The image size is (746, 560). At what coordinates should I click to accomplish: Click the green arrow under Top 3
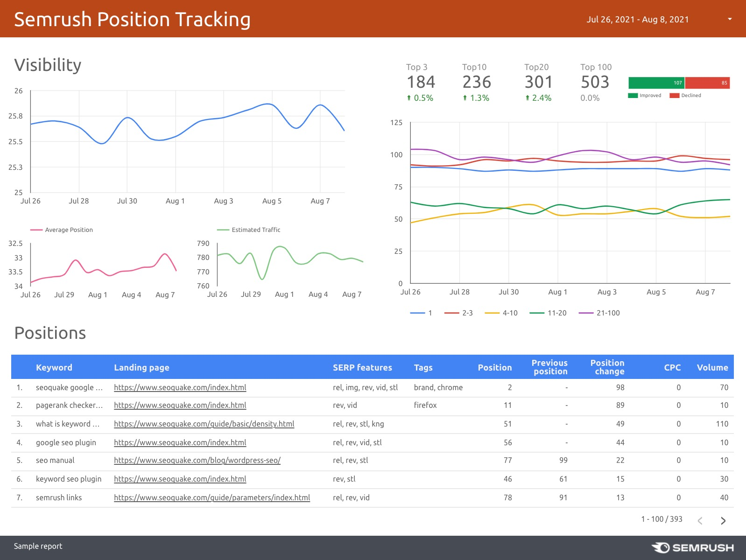(409, 98)
